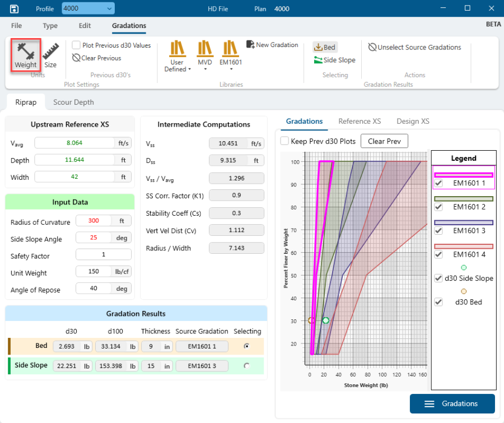Select the Bed gradation tool
The height and width of the screenshot is (423, 504).
(325, 48)
